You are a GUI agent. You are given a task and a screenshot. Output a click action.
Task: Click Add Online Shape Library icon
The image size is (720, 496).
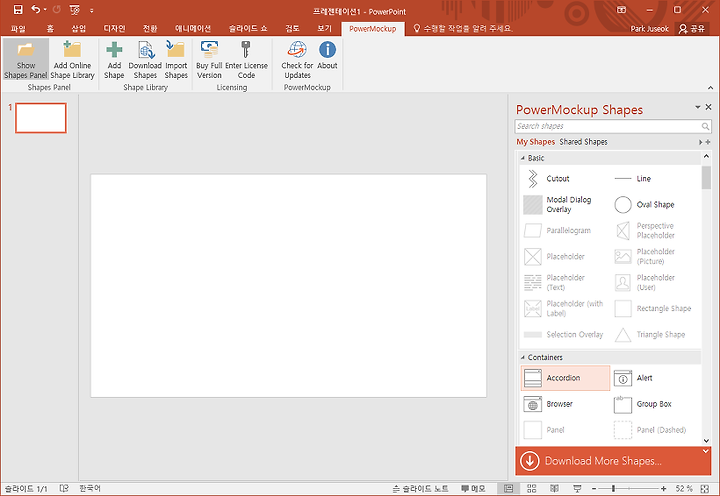[72, 50]
